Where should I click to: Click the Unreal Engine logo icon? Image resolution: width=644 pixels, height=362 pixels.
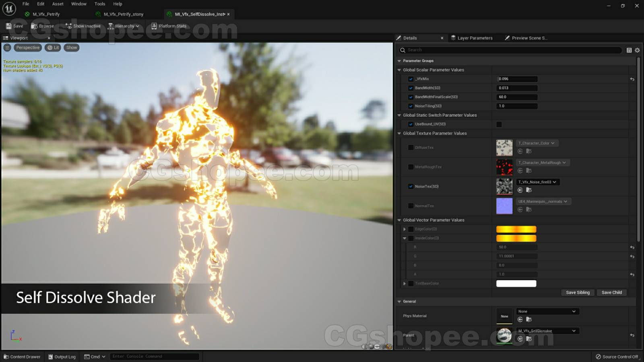coord(9,8)
